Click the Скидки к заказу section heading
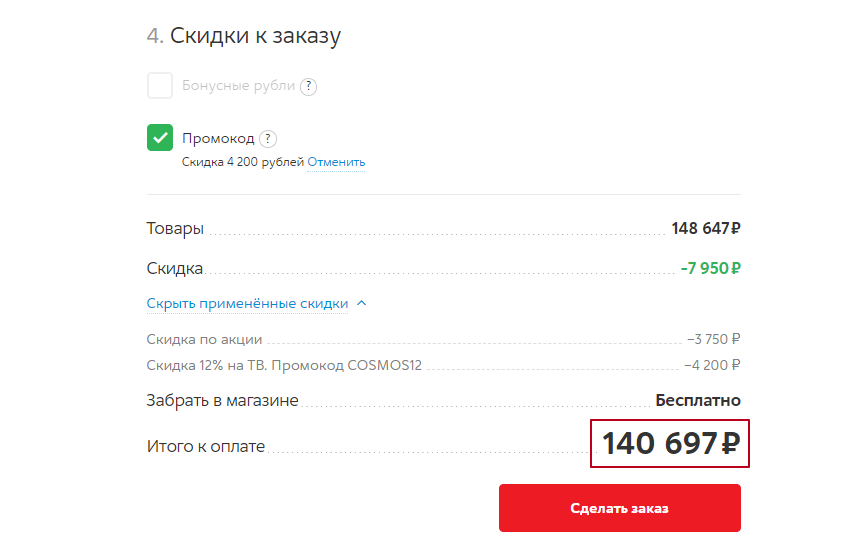This screenshot has height=540, width=842. (x=244, y=36)
